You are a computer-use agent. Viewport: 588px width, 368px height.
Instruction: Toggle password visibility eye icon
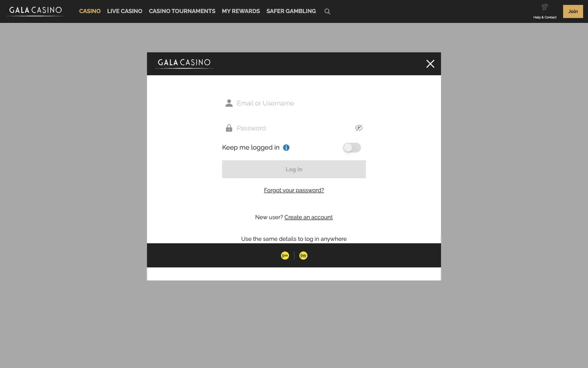(359, 128)
